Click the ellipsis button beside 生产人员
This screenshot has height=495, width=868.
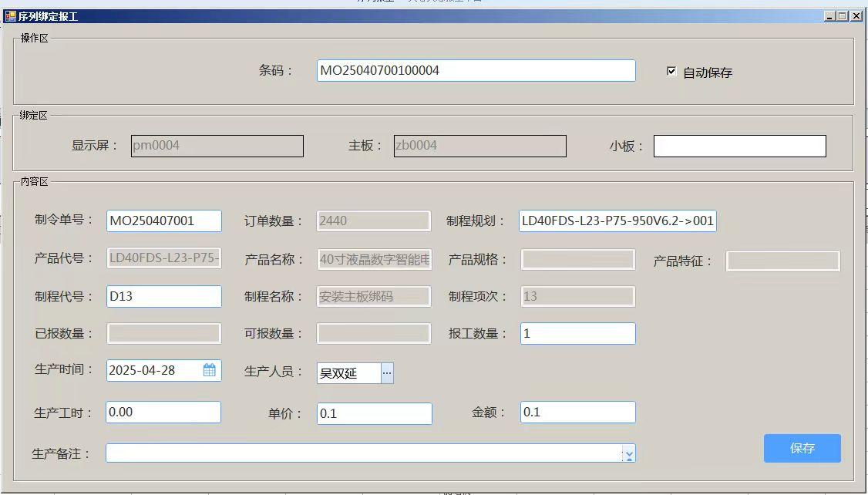pyautogui.click(x=387, y=373)
